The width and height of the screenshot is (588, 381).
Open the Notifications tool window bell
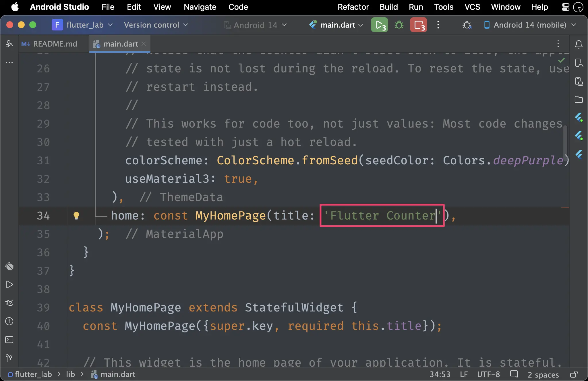(579, 44)
